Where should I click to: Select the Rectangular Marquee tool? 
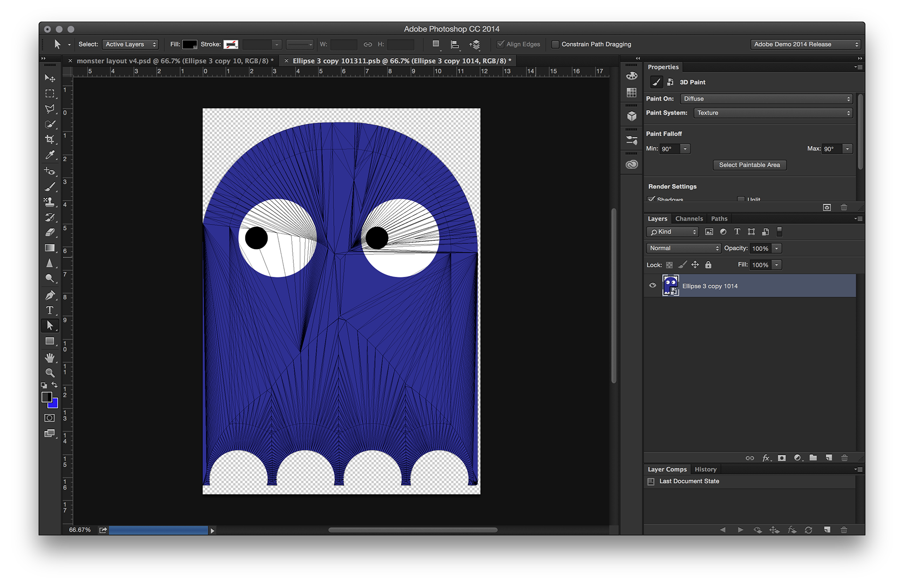[49, 94]
